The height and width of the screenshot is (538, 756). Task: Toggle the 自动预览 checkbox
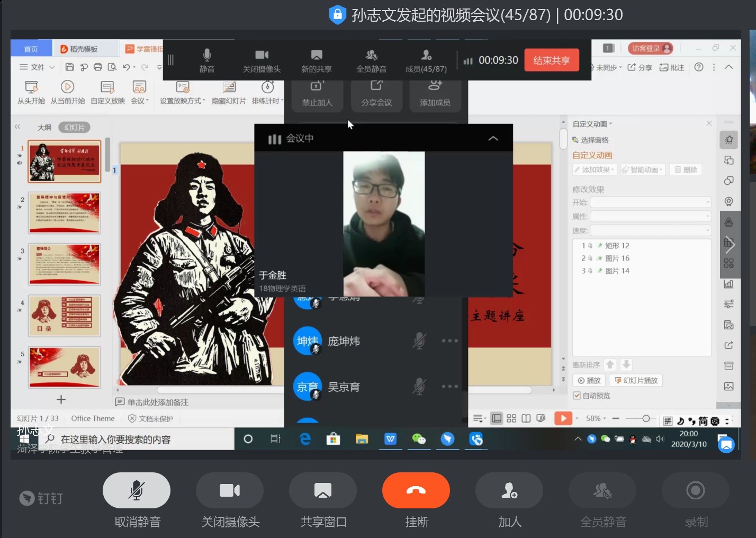(577, 396)
